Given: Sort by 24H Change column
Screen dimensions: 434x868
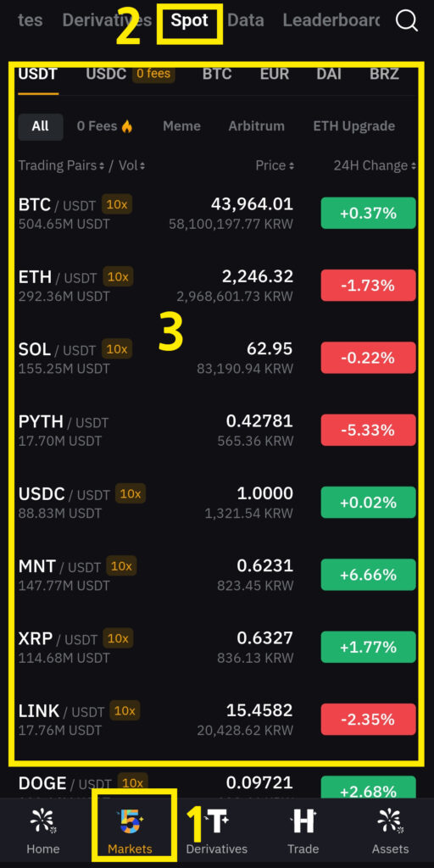Looking at the screenshot, I should point(375,165).
